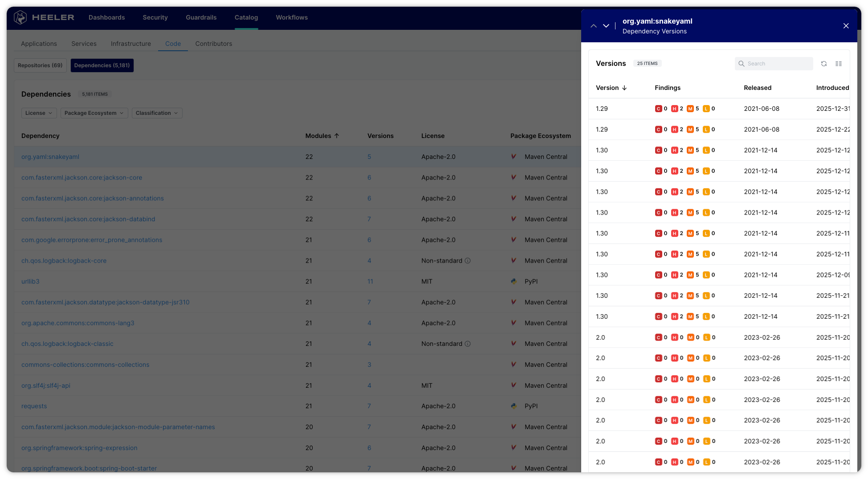Open the Package Ecosystem filter dropdown
This screenshot has height=479, width=868.
(x=94, y=113)
